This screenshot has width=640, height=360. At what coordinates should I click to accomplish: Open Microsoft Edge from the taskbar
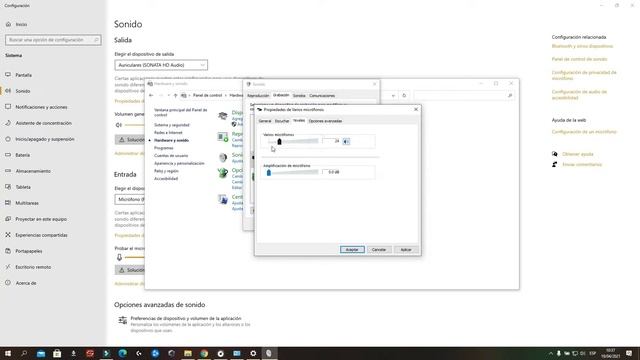coord(122,353)
